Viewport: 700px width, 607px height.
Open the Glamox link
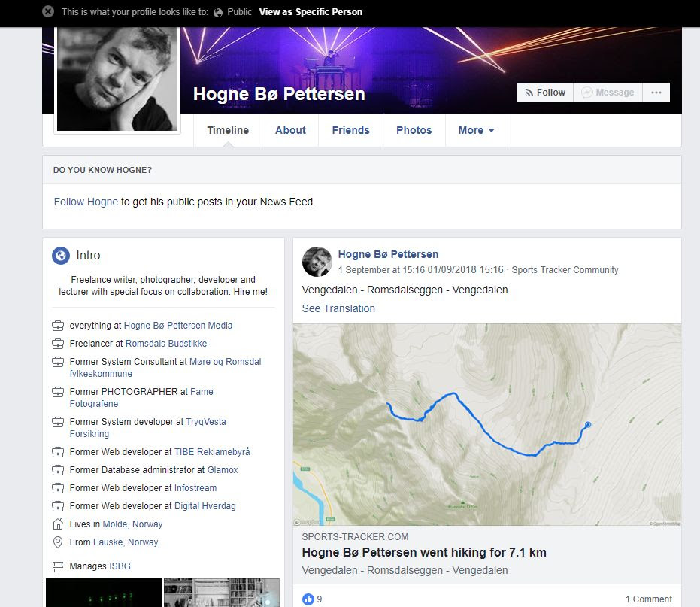point(223,470)
